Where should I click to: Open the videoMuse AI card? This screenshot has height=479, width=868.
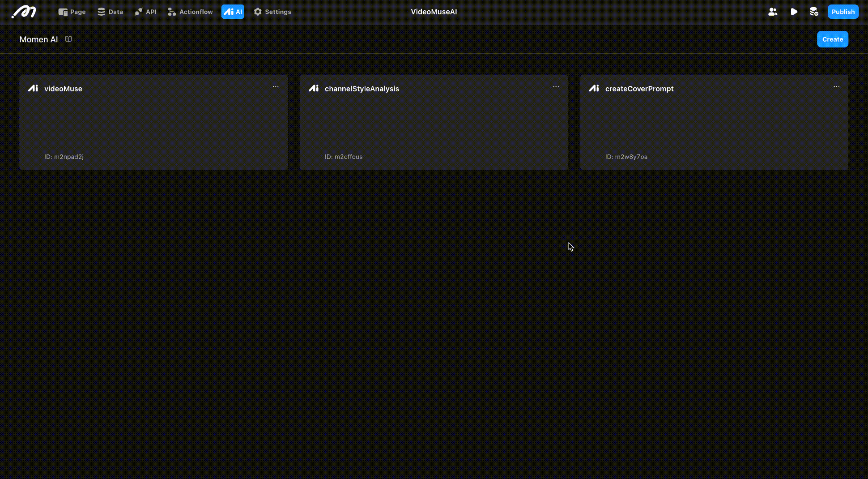click(x=153, y=122)
